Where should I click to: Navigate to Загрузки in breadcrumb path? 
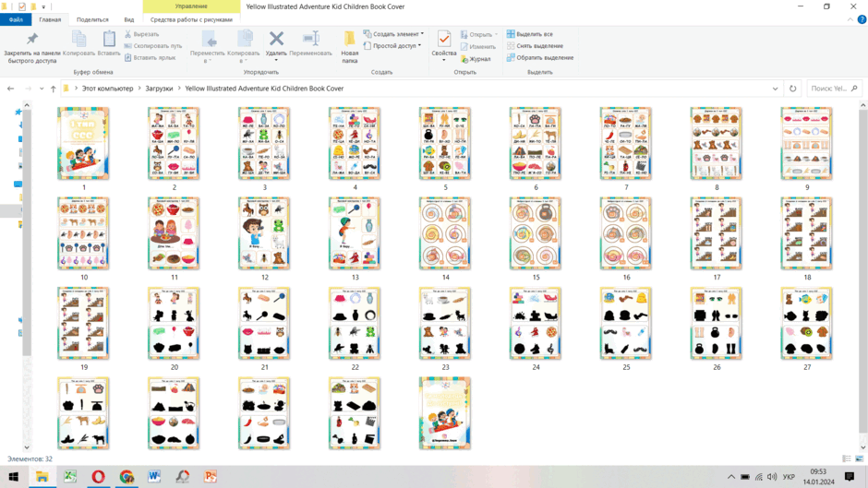pyautogui.click(x=159, y=89)
